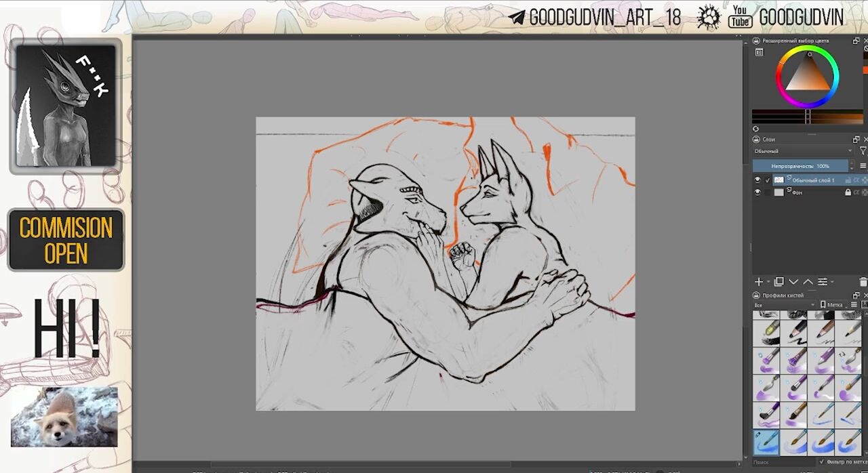Open layer properties sliders icon

click(823, 282)
